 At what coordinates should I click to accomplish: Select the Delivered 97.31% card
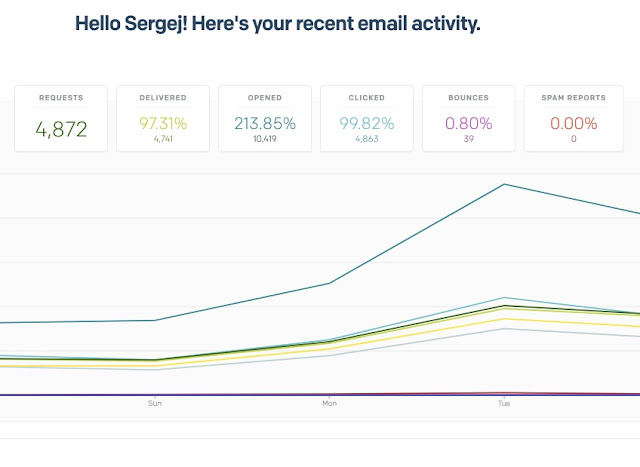163,118
